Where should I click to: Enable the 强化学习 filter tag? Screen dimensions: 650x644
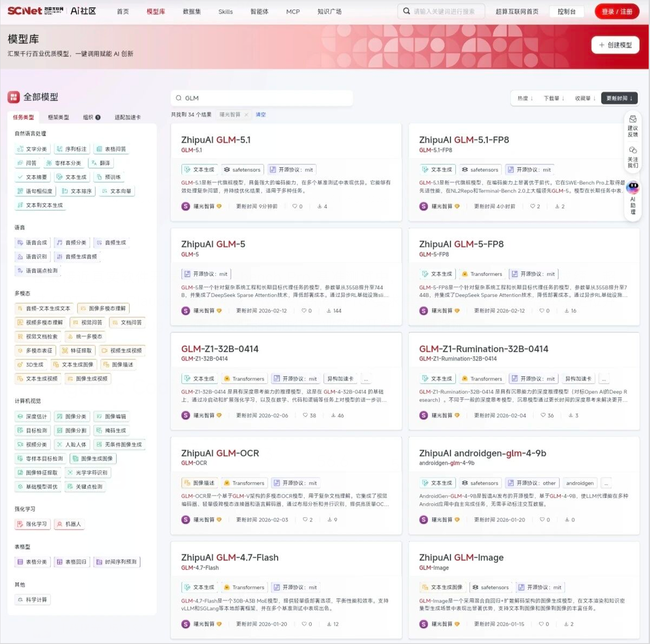pos(33,524)
